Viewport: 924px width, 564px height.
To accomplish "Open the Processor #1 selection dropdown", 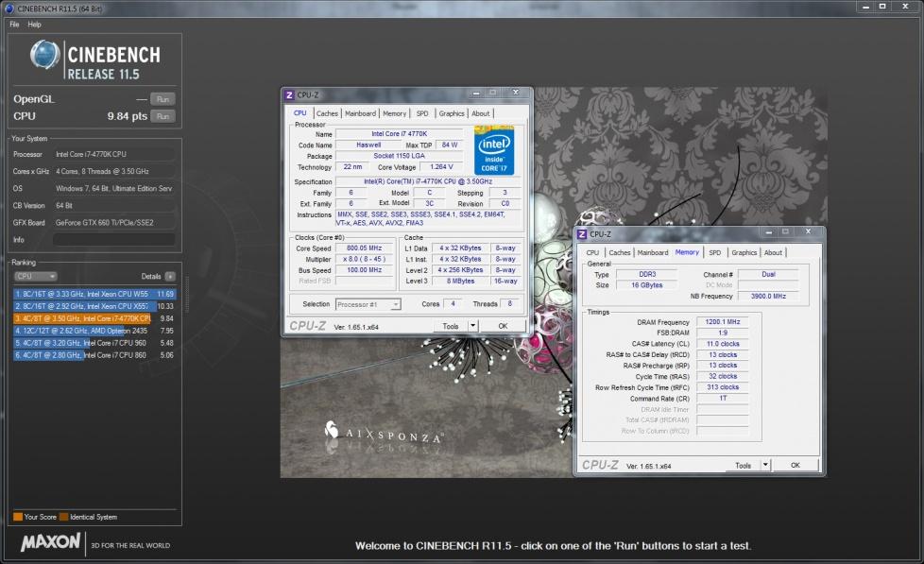I will tap(368, 305).
